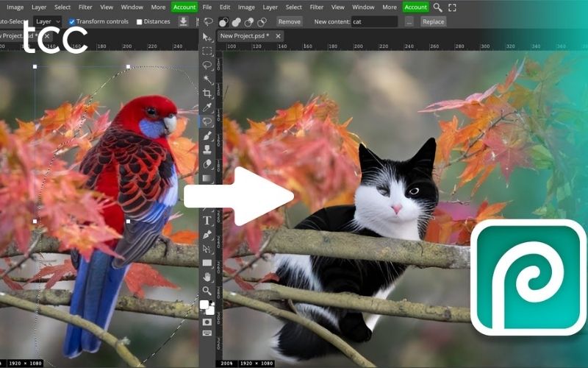
Task: Select the Path Select tool
Action: pos(207,249)
